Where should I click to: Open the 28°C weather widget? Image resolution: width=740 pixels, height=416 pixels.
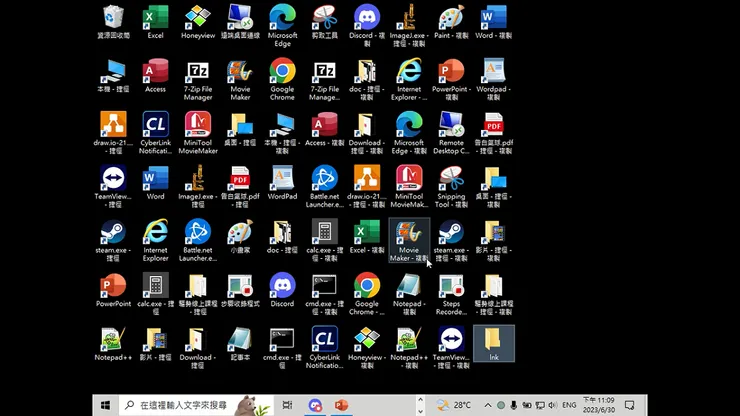454,405
